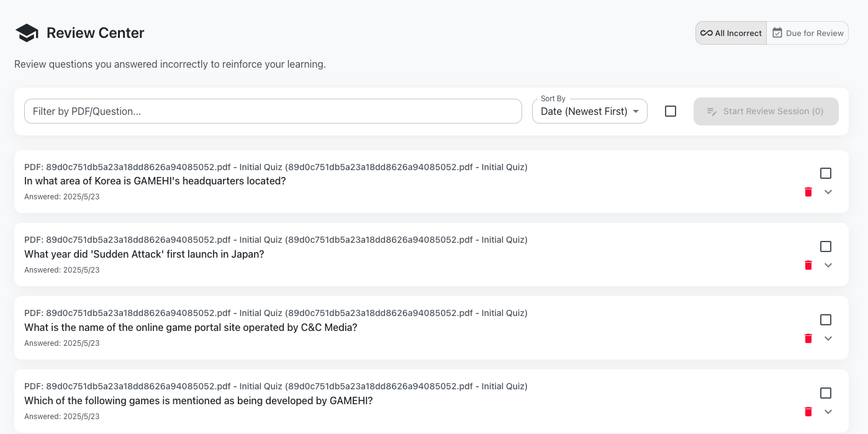
Task: Expand the games developed by GAMEHI question
Action: click(828, 412)
